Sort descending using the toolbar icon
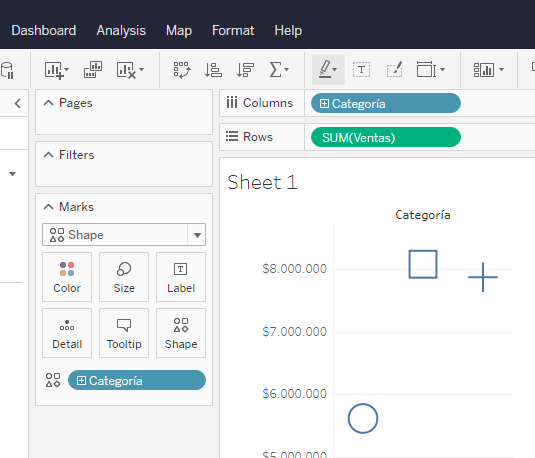Image resolution: width=535 pixels, height=458 pixels. point(245,70)
